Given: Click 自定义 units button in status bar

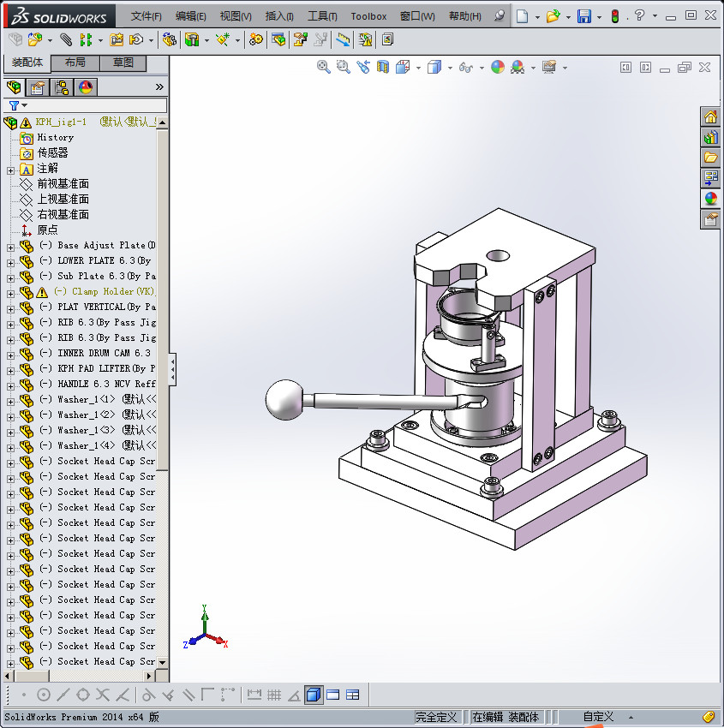Looking at the screenshot, I should [x=599, y=717].
